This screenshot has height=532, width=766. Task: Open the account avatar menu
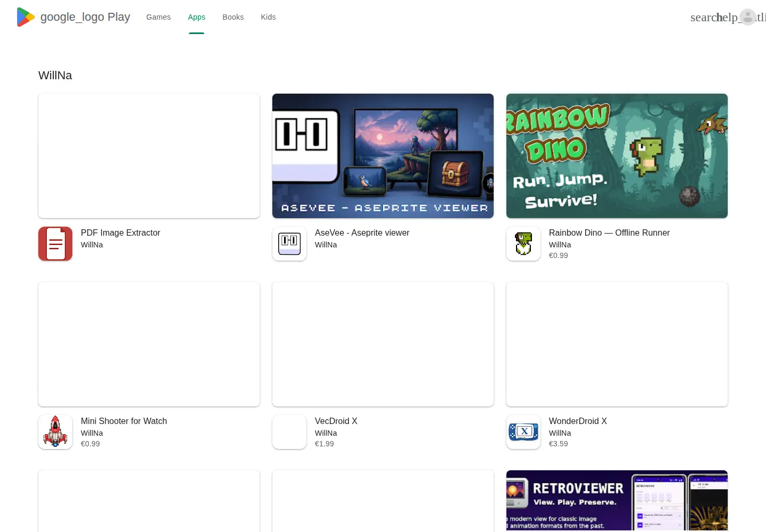[x=748, y=17]
